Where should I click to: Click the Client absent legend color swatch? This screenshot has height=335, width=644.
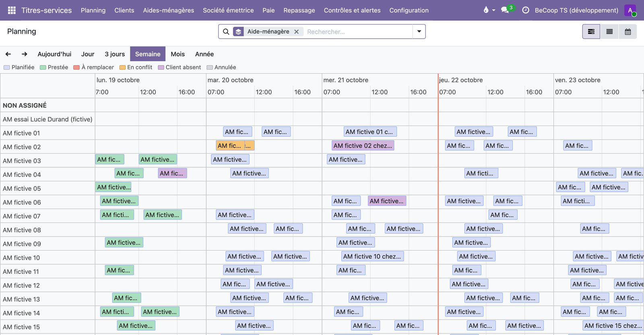tap(161, 68)
